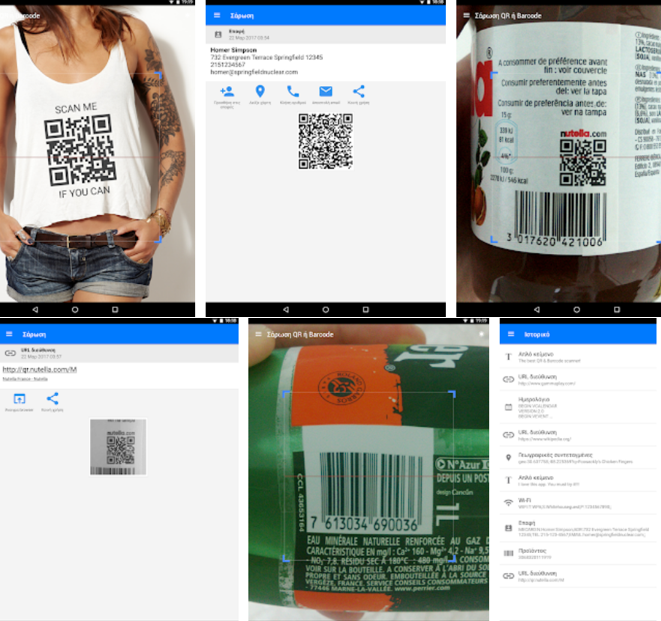Click Σάρωση title on URL result toolbar
661x621 pixels.
34,334
